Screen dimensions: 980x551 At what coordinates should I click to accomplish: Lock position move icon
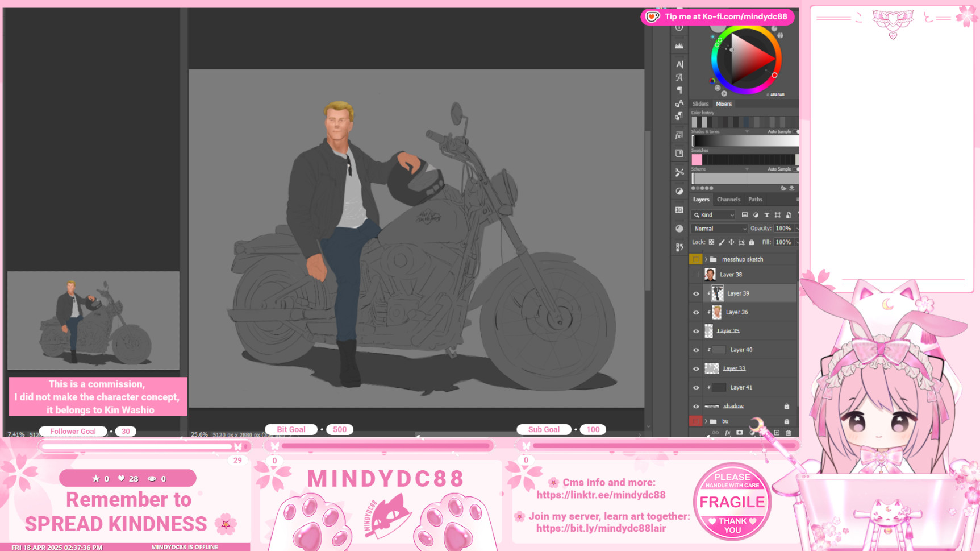[731, 242]
